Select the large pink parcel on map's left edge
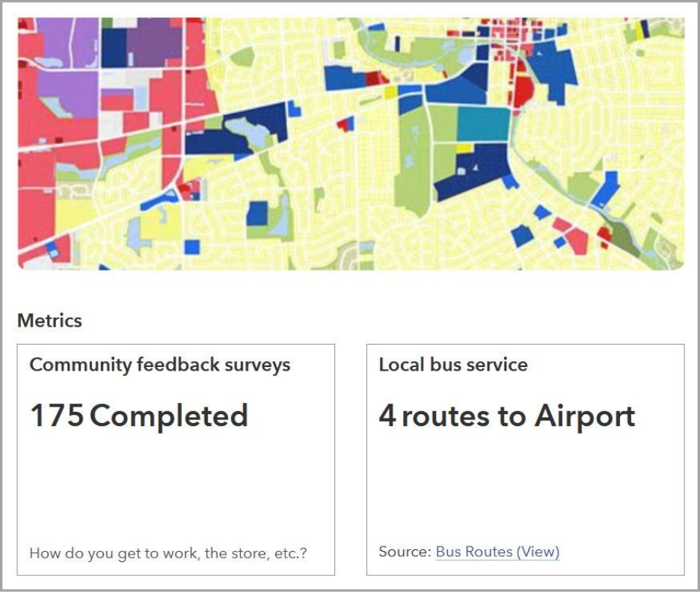 [x=36, y=218]
